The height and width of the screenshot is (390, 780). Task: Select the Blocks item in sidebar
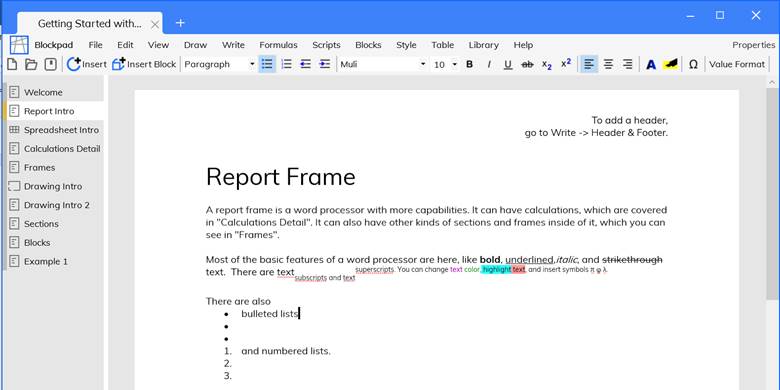tap(54, 243)
